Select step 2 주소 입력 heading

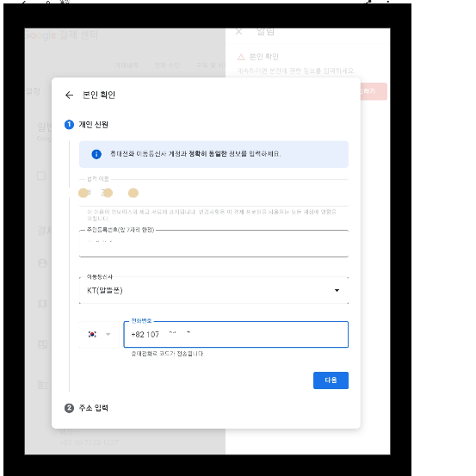pyautogui.click(x=94, y=408)
